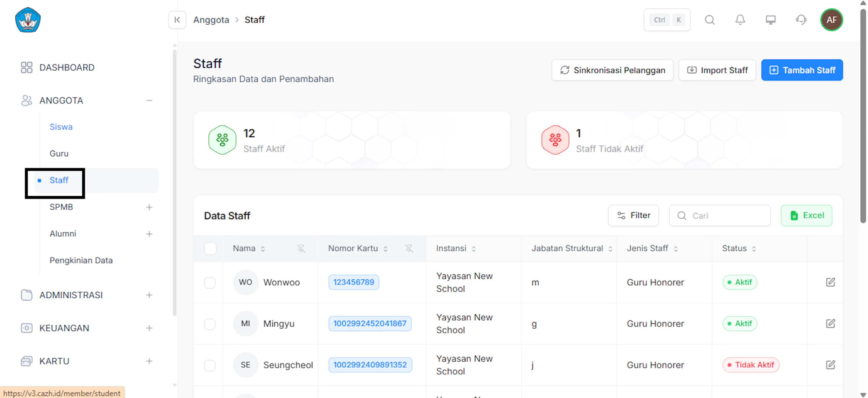This screenshot has height=398, width=868.
Task: Expand the SPMB submenu
Action: pyautogui.click(x=149, y=207)
